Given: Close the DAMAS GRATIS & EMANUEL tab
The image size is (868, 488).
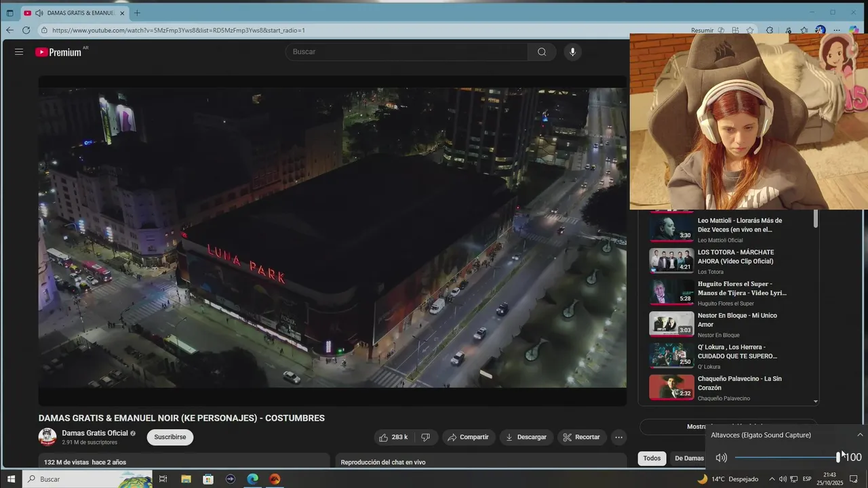Looking at the screenshot, I should (x=122, y=13).
